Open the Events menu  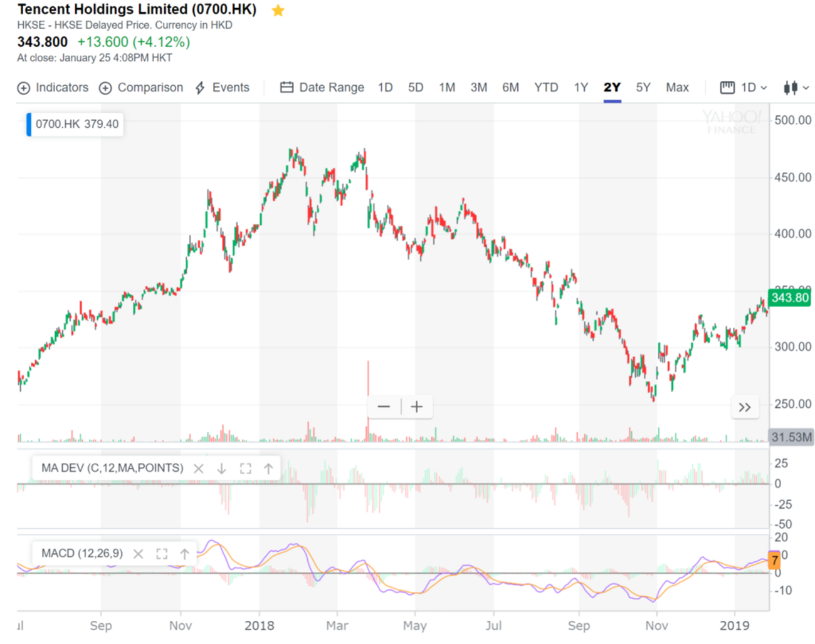pyautogui.click(x=222, y=88)
